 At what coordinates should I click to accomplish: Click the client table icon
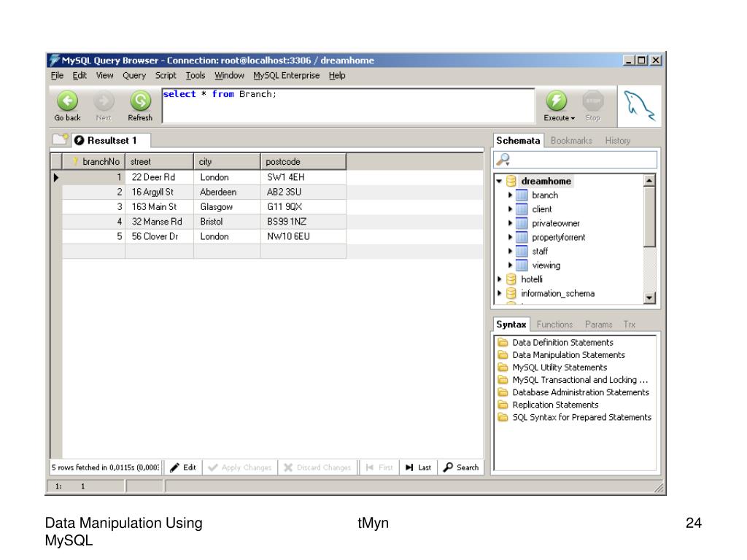522,209
